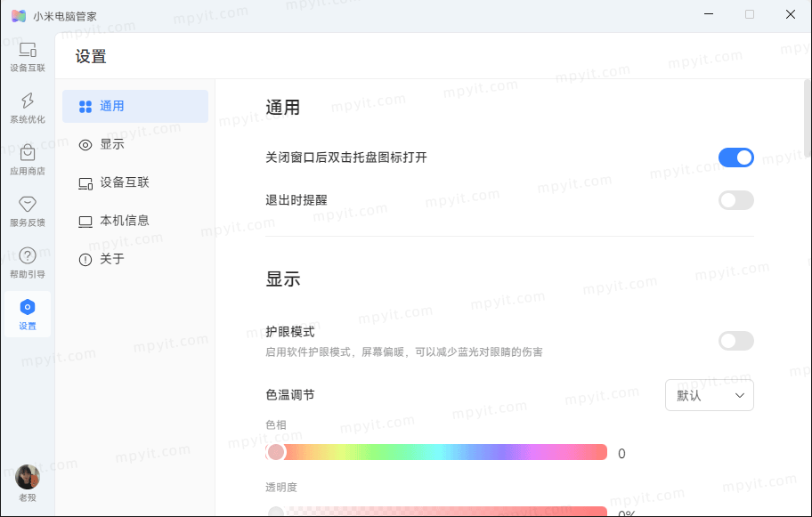Close the 小米电脑管家 window
The height and width of the screenshot is (517, 812).
791,14
